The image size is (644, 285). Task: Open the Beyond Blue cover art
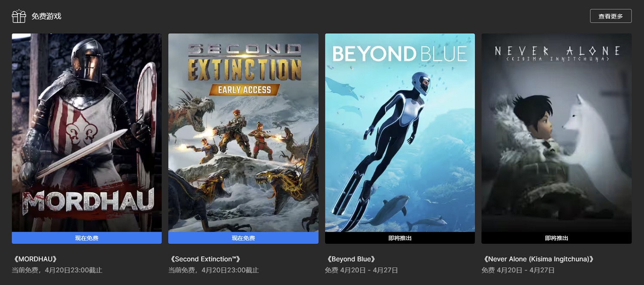[400, 133]
